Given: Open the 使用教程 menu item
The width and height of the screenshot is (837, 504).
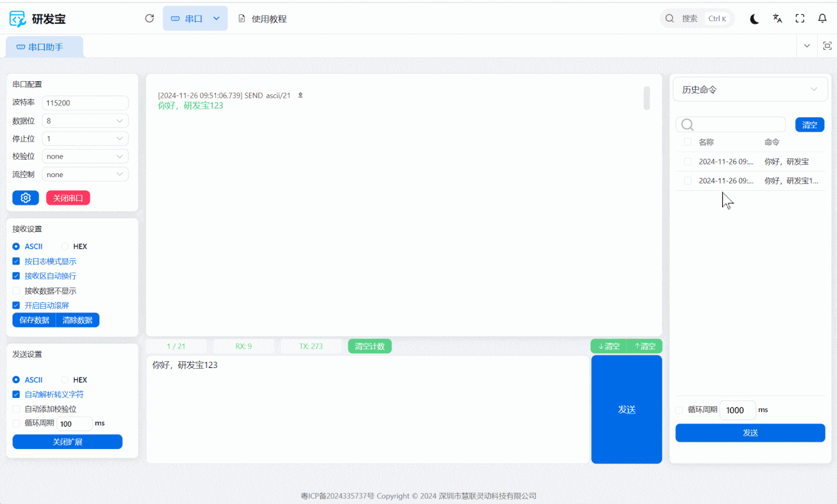Looking at the screenshot, I should click(263, 19).
